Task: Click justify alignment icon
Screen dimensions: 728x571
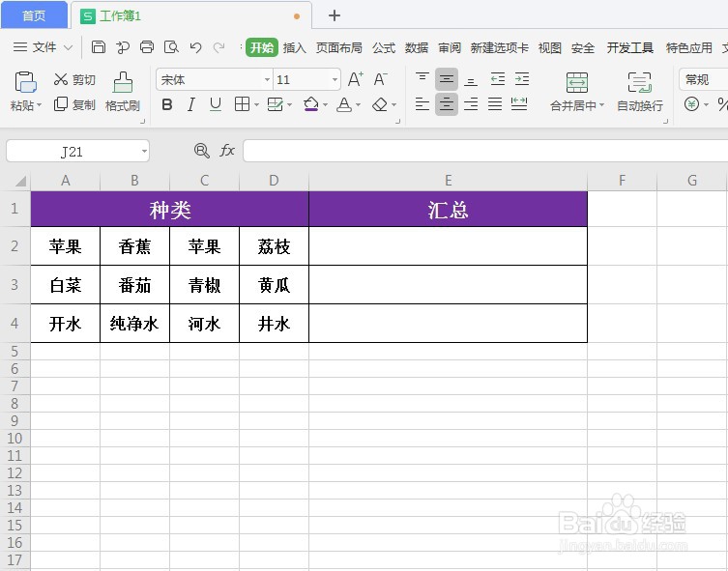Action: (x=495, y=104)
